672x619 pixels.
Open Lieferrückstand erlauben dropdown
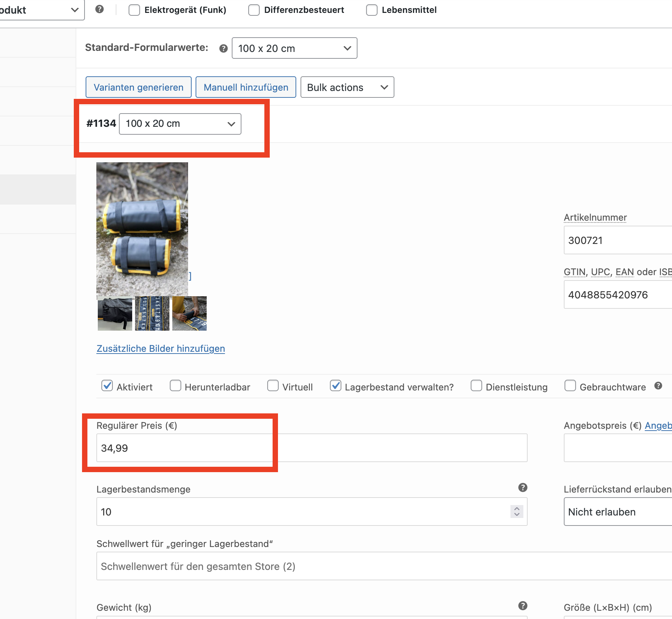point(618,512)
